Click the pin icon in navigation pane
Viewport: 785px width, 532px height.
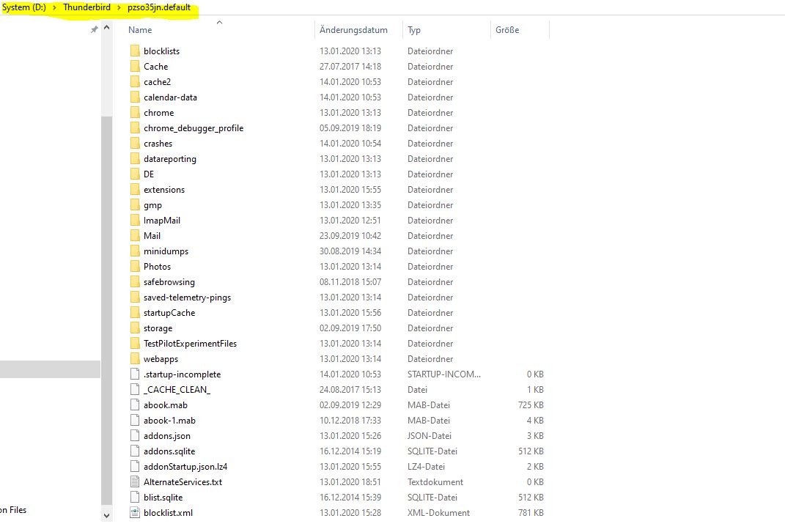click(94, 29)
